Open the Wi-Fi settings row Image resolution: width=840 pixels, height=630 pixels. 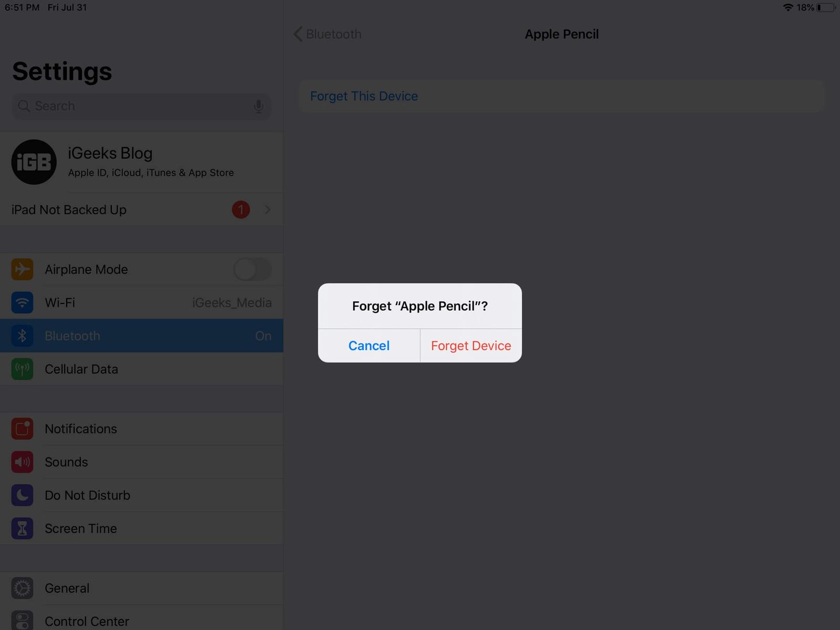tap(142, 302)
